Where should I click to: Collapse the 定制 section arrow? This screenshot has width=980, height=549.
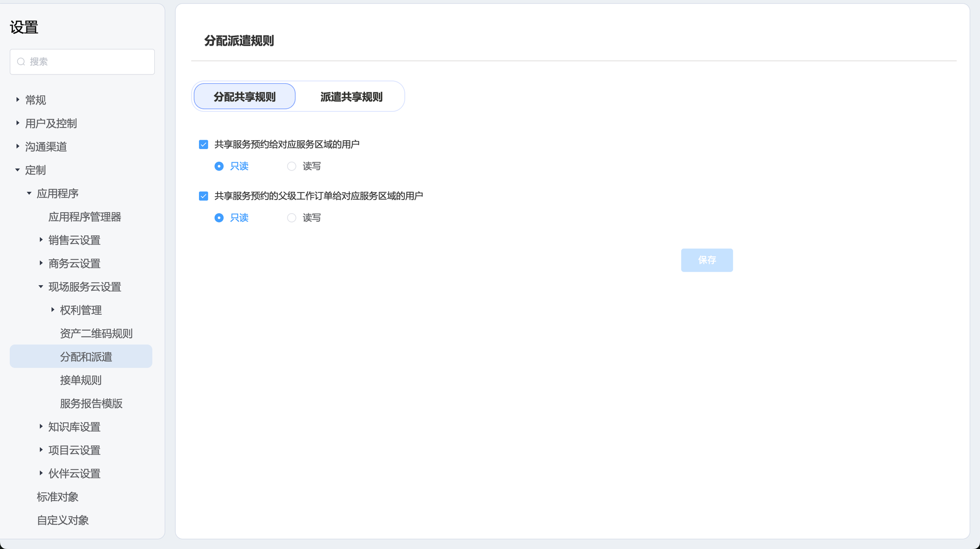tap(18, 170)
